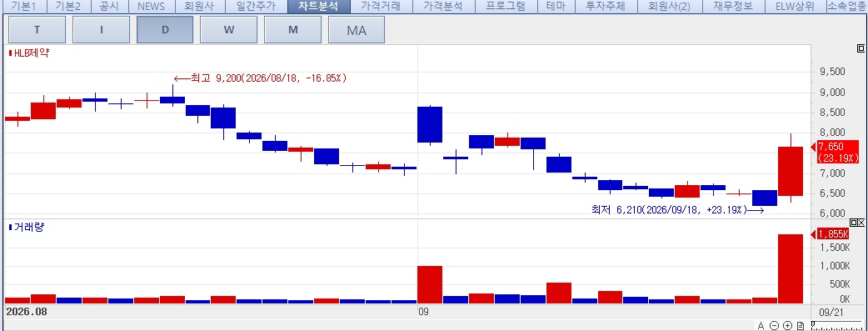
Task: Switch chart to tick (T) period
Action: tap(37, 30)
